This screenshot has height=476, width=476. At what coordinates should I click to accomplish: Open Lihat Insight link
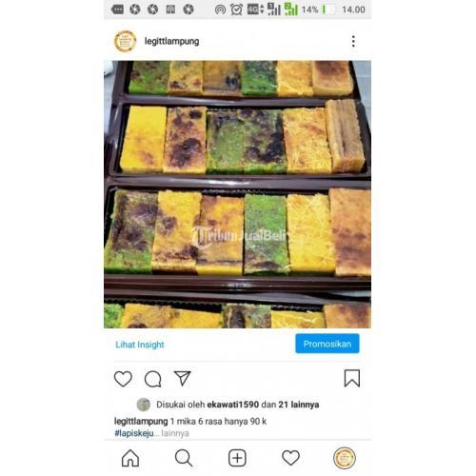pos(140,345)
